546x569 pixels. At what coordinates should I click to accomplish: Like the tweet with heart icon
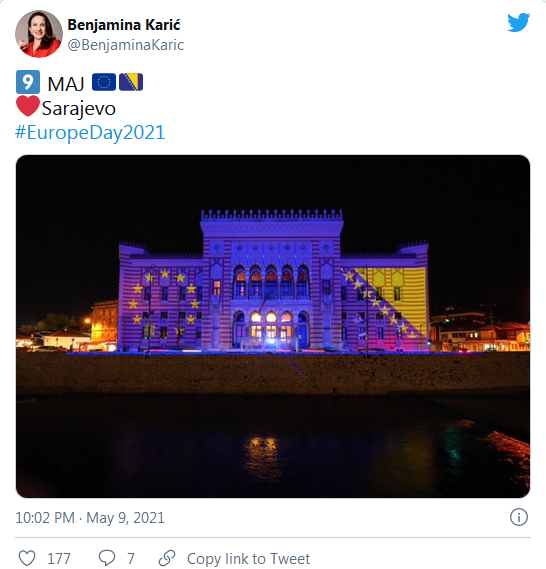click(27, 558)
